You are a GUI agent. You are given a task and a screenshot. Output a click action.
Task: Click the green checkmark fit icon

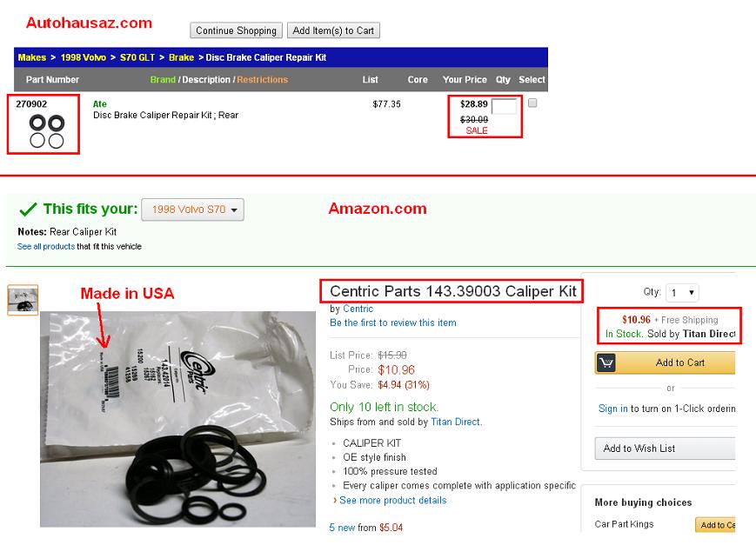[28, 209]
